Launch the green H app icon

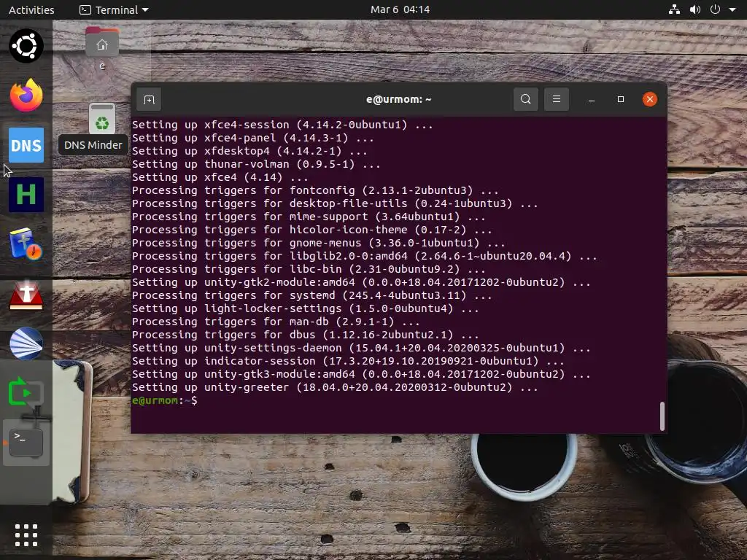click(x=26, y=195)
